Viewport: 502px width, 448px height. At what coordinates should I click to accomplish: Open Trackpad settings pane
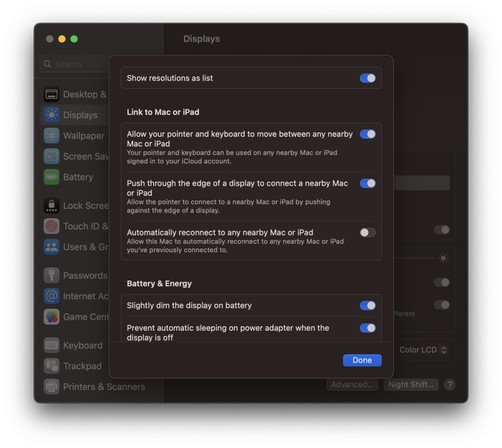(82, 366)
